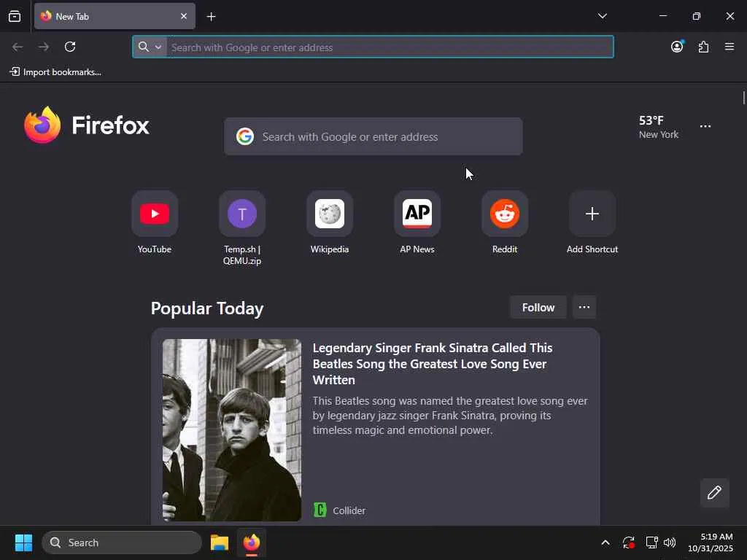Expand the list all tabs chevron
The width and height of the screenshot is (747, 560).
point(602,16)
